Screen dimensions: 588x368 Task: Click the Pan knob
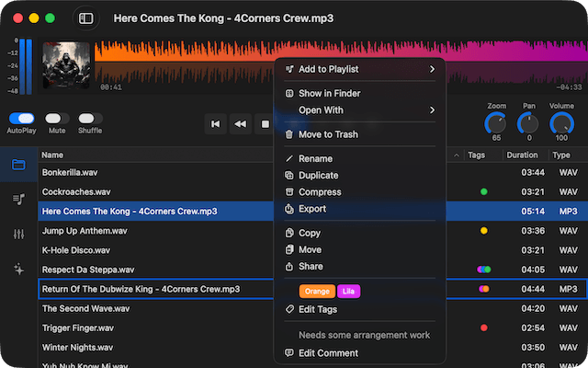click(528, 123)
